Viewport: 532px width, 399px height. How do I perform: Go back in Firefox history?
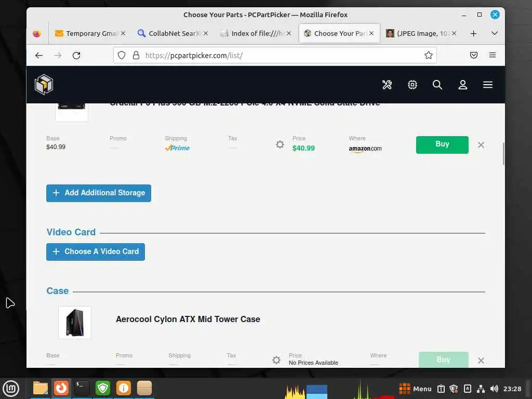click(x=39, y=55)
